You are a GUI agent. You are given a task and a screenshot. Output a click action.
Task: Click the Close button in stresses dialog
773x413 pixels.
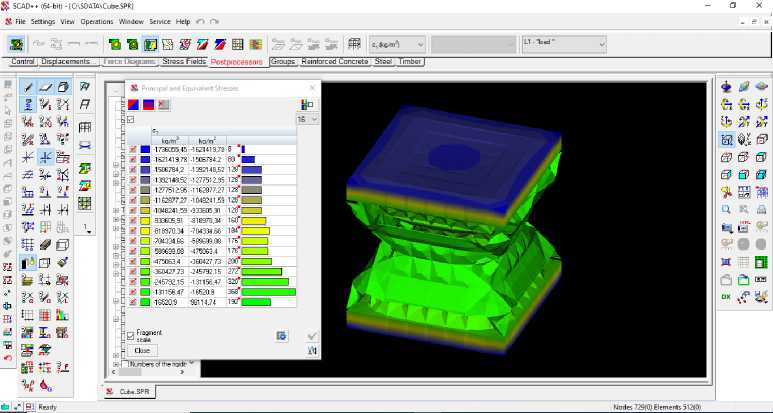[142, 350]
